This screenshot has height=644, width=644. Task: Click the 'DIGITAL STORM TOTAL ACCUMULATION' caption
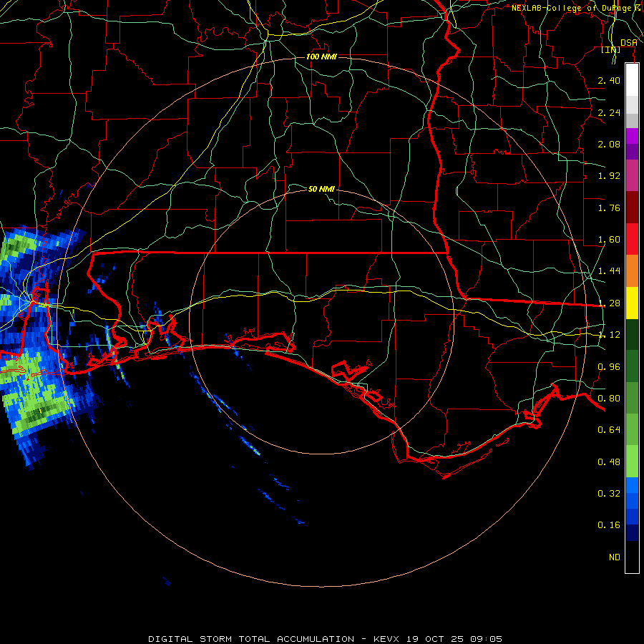251,639
